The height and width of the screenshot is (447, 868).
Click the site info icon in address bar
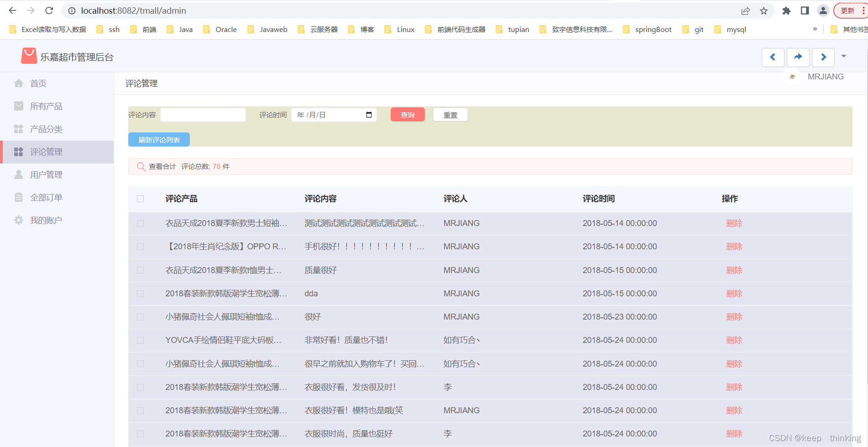click(x=72, y=11)
